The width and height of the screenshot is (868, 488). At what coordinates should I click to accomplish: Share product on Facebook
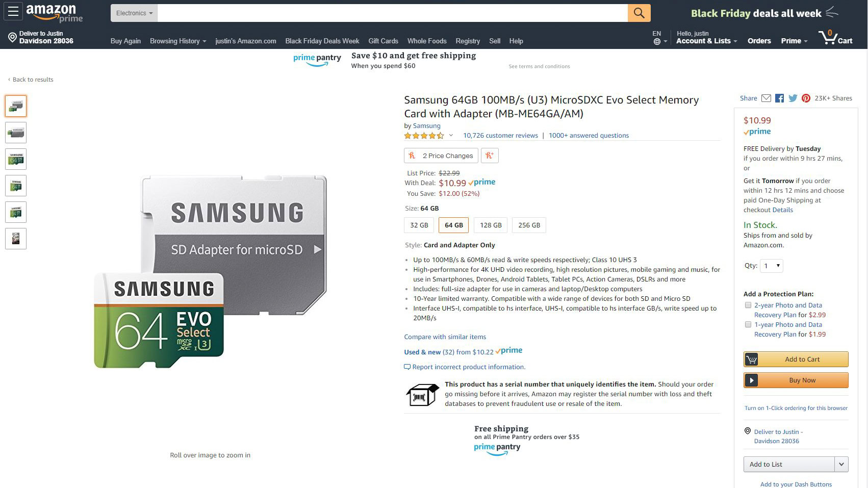(779, 98)
